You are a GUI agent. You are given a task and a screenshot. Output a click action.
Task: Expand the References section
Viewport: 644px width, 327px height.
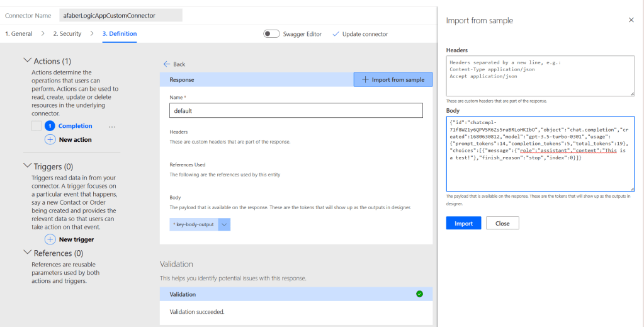27,253
